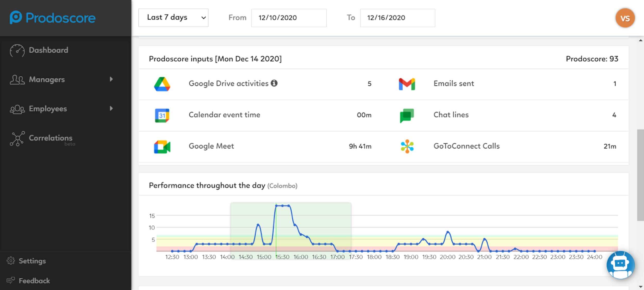Click the scrollbar up arrow
The width and height of the screenshot is (644, 290).
[640, 41]
